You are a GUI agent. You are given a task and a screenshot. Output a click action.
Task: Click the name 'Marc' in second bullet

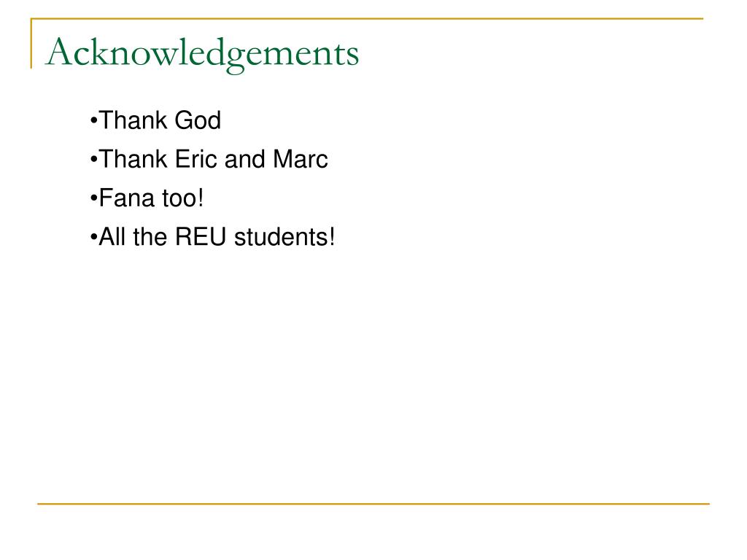click(301, 159)
